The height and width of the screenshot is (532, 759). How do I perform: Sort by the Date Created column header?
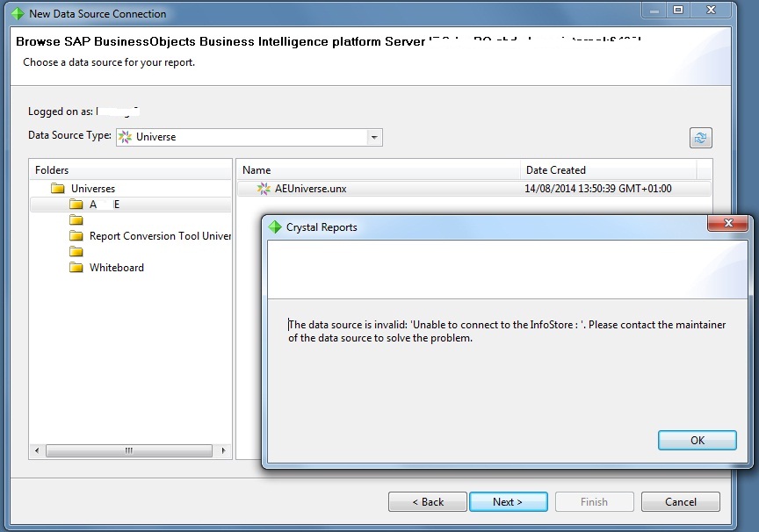point(609,169)
